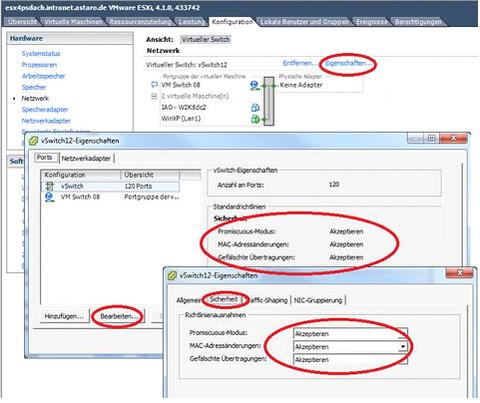Select VM Switch 08 row icon in list
Screen dimensions: 480x403
pyautogui.click(x=49, y=197)
